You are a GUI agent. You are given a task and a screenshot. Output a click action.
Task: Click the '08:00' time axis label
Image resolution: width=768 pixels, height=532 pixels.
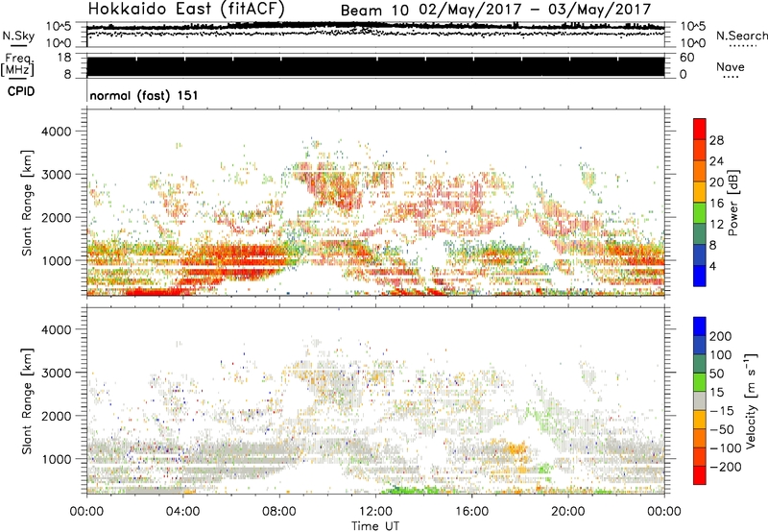[279, 512]
